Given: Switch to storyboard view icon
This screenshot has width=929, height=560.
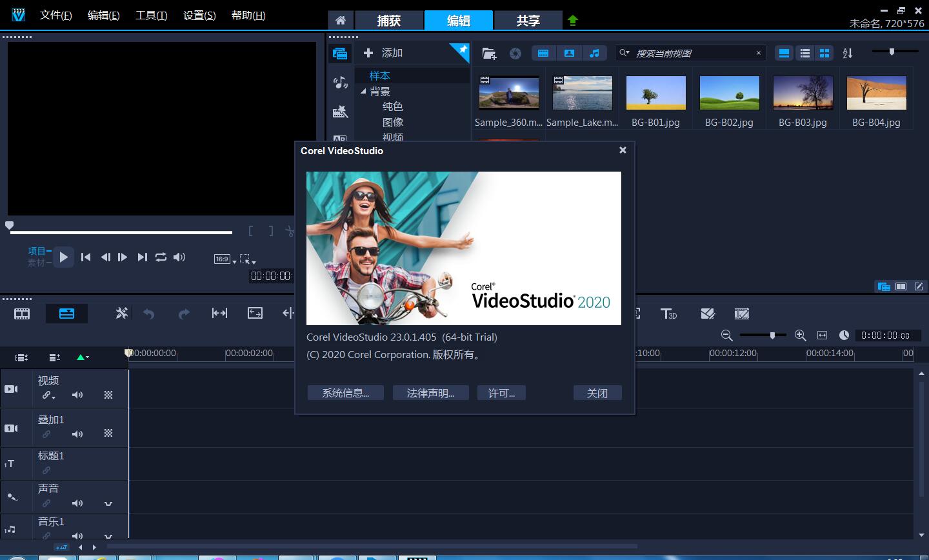Looking at the screenshot, I should (22, 314).
